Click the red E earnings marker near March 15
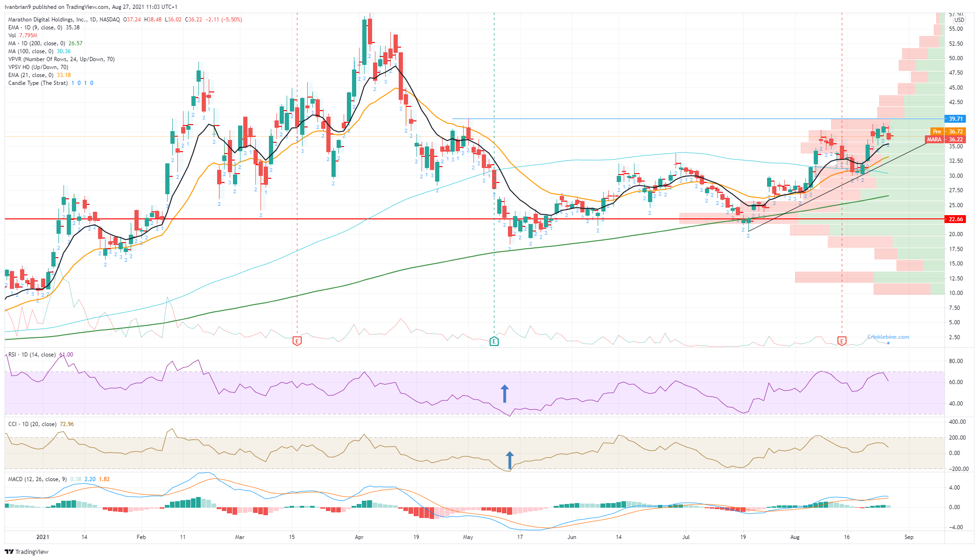 297,341
